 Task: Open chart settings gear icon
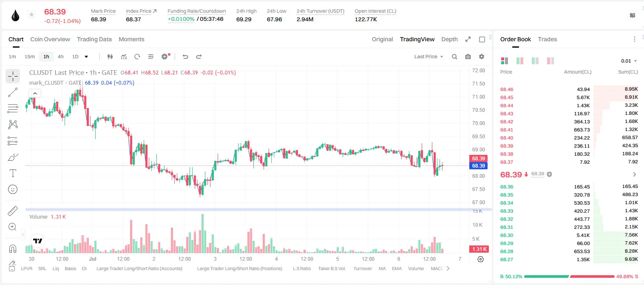pyautogui.click(x=482, y=57)
